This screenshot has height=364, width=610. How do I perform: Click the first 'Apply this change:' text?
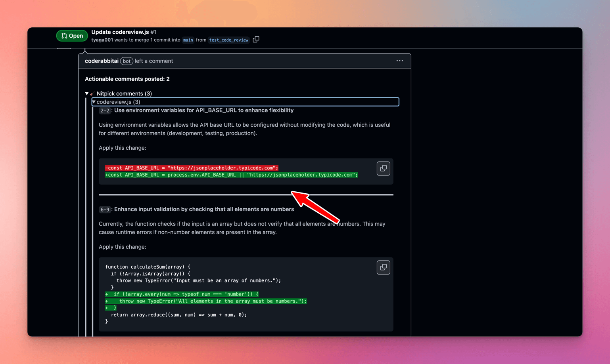click(122, 148)
